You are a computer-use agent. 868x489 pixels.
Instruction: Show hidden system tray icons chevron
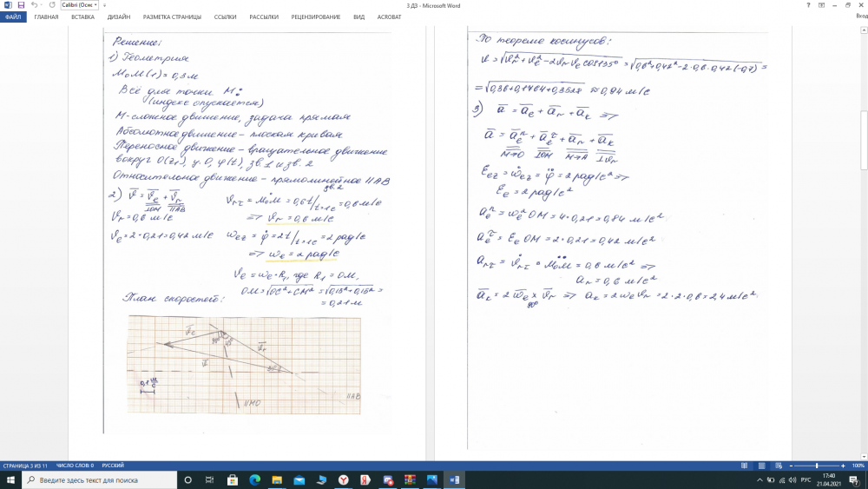pos(759,480)
